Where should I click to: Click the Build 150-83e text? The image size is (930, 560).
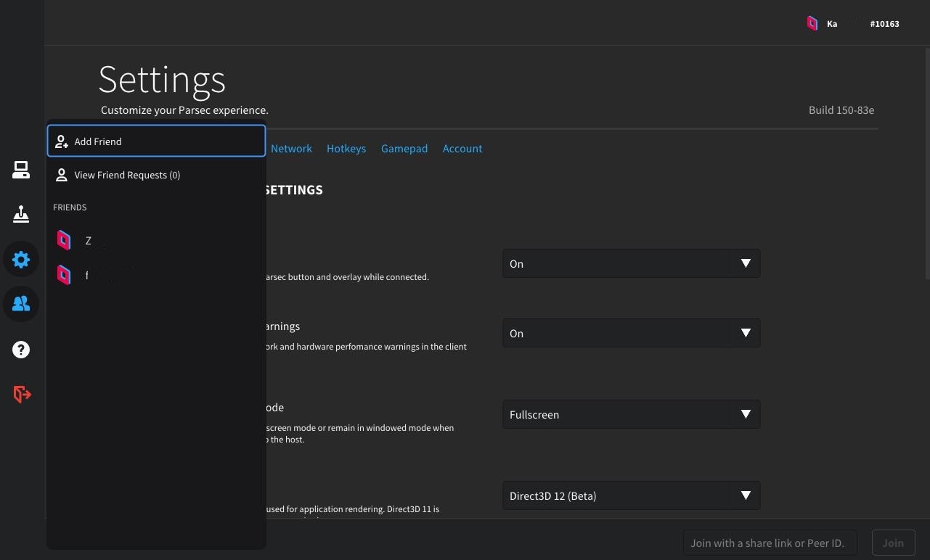(x=841, y=110)
